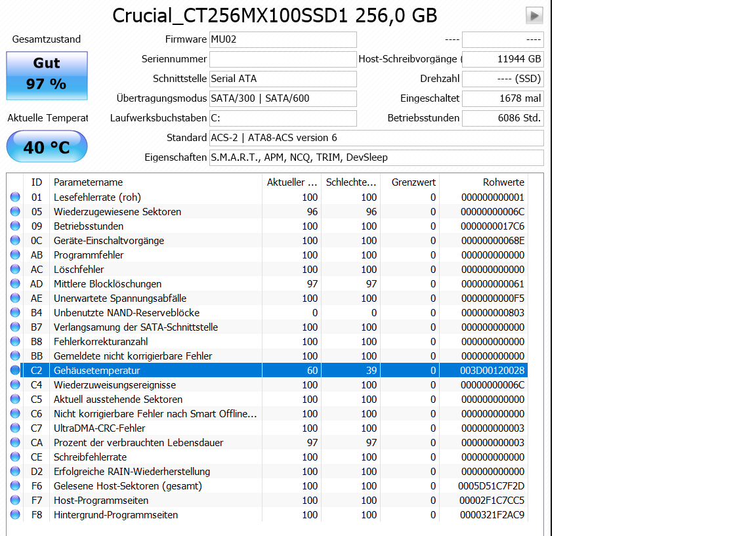This screenshot has height=536, width=756.
Task: Click the drive title Crucial_CT256MX100SSD1 256,0 GB
Action: pyautogui.click(x=274, y=16)
